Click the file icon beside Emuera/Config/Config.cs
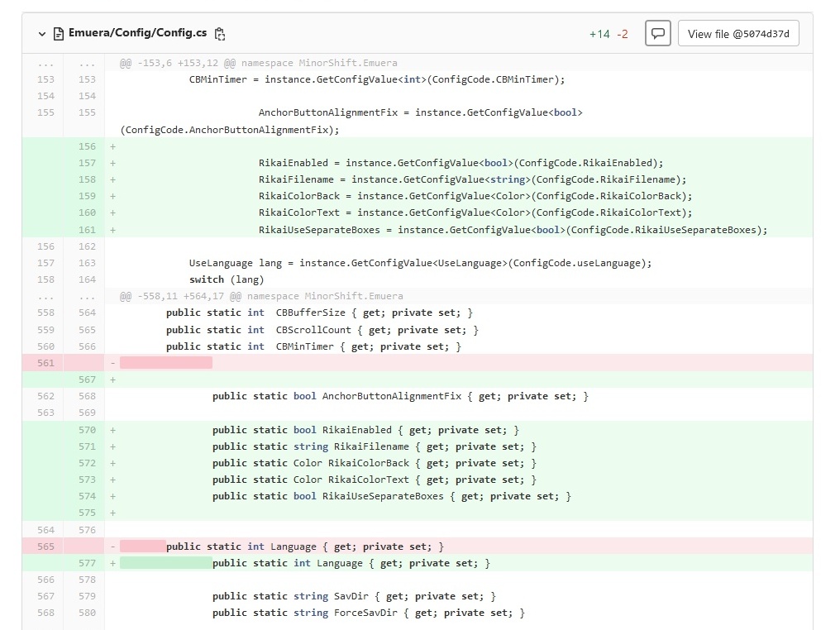Image resolution: width=840 pixels, height=630 pixels. pyautogui.click(x=58, y=34)
